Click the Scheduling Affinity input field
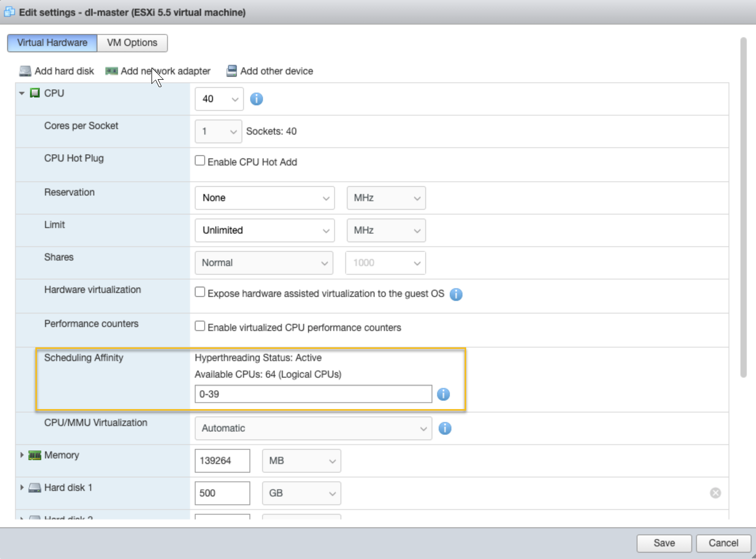Viewport: 756px width, 559px height. click(313, 394)
